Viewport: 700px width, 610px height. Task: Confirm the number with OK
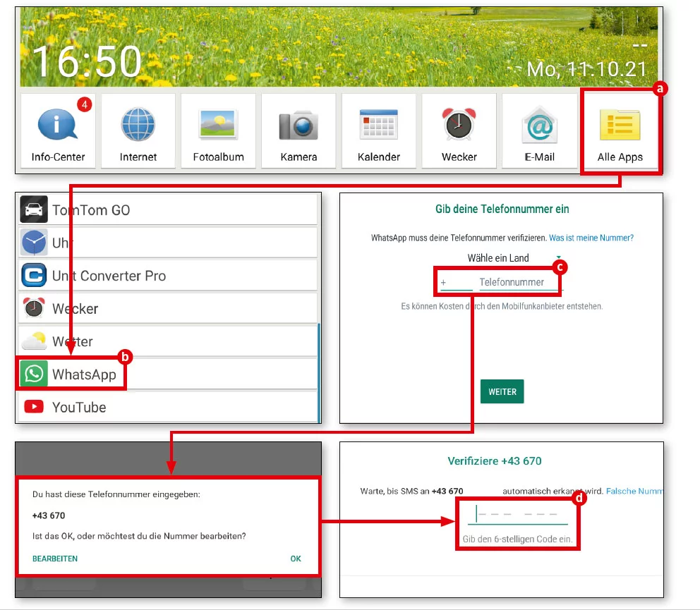(x=296, y=559)
